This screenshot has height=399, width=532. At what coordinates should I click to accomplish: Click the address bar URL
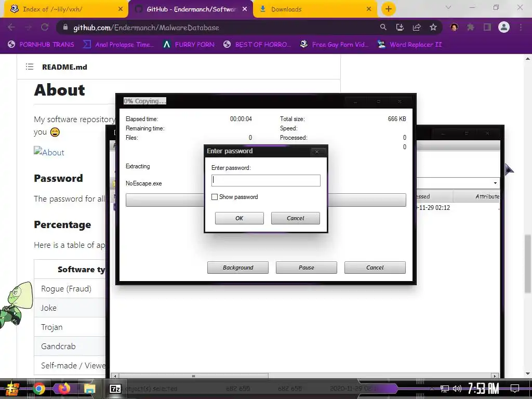pos(146,28)
